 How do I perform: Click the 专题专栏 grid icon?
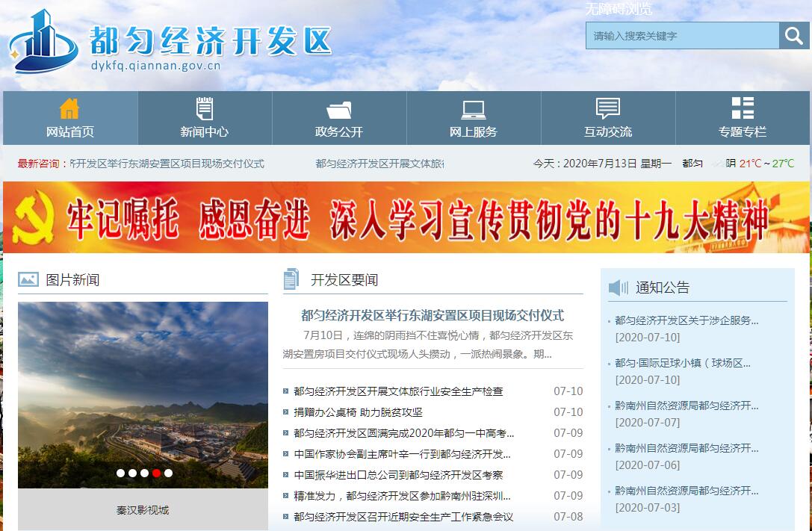[742, 109]
